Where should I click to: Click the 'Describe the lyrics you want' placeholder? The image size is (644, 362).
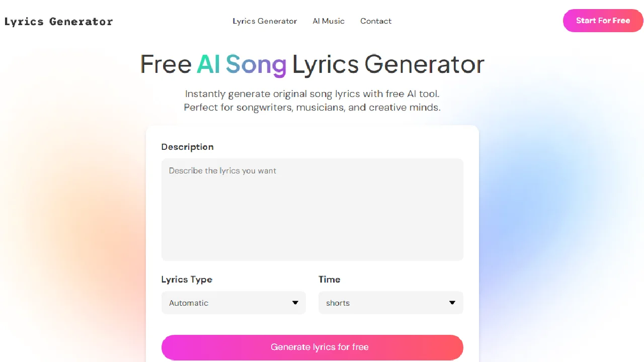[222, 171]
